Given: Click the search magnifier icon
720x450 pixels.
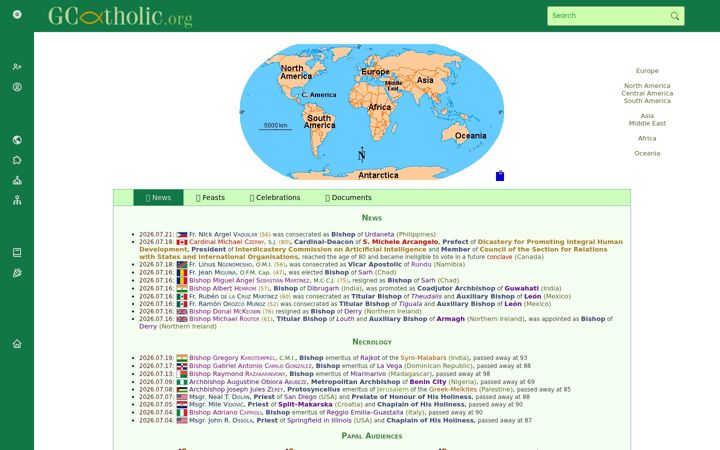Looking at the screenshot, I should (x=674, y=16).
